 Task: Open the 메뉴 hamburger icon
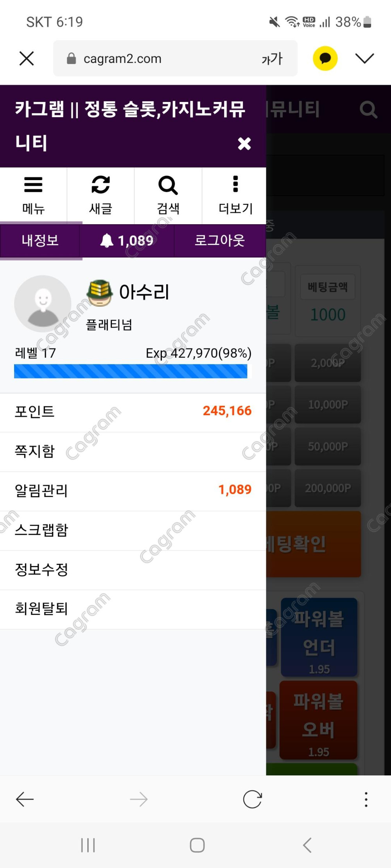33,185
